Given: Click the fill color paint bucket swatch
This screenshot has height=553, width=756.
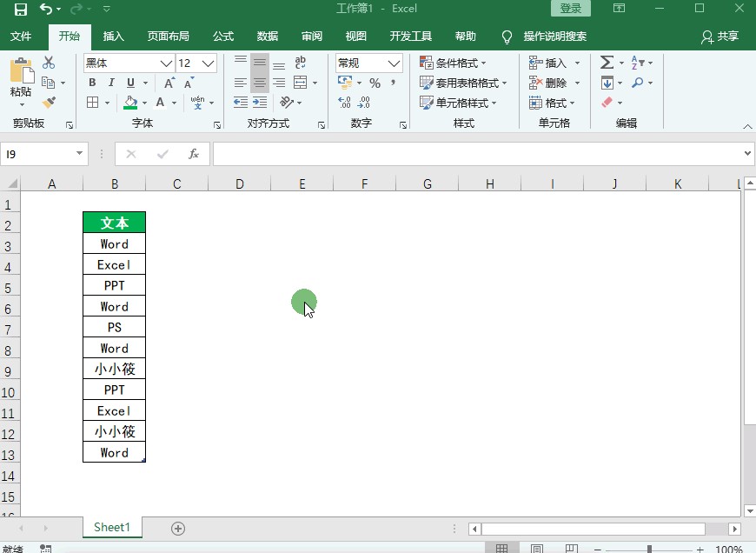Looking at the screenshot, I should point(130,103).
